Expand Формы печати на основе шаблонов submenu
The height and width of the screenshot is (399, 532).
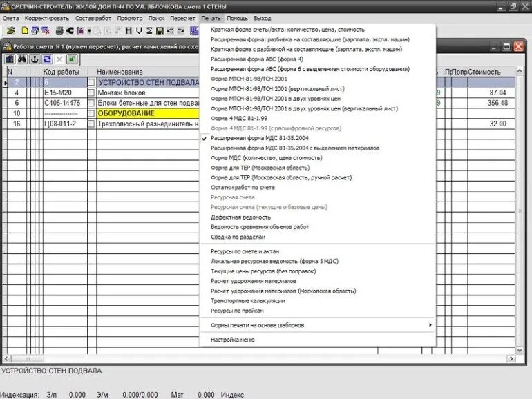pos(318,325)
